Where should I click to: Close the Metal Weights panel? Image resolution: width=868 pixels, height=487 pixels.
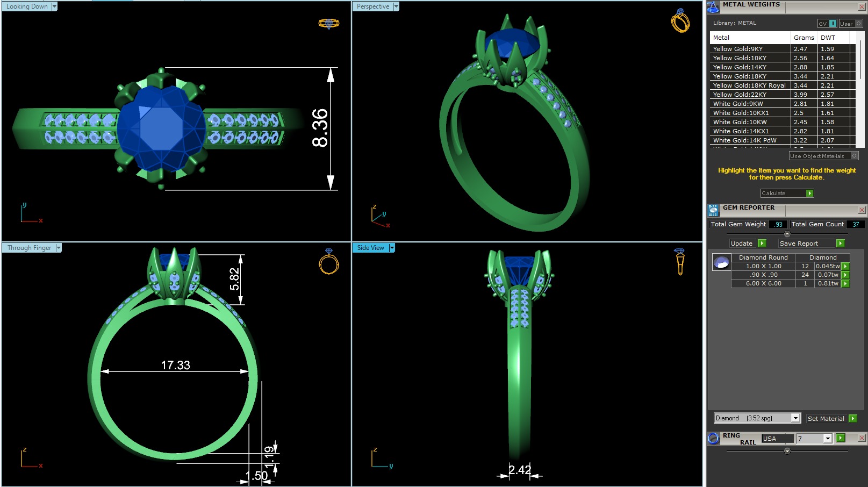point(862,7)
